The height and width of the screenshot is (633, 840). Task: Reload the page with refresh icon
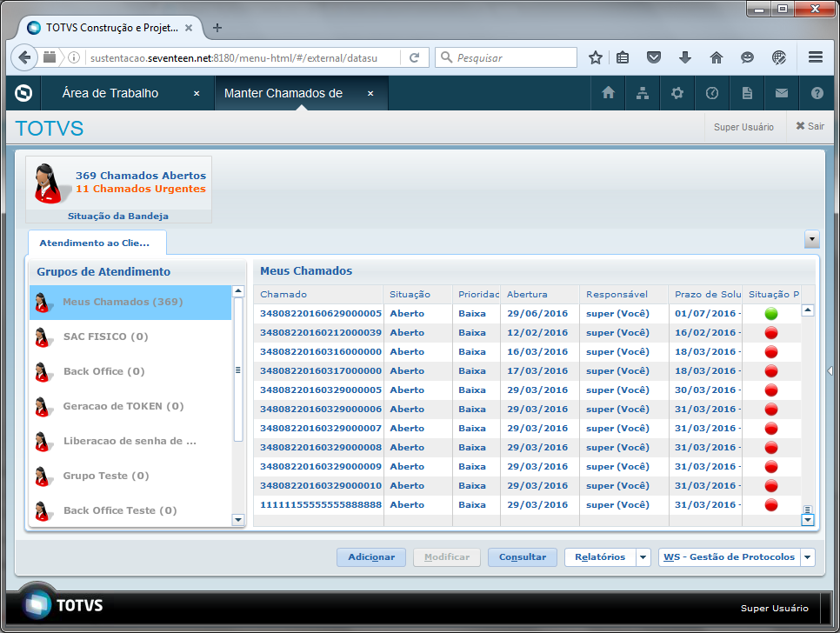coord(414,57)
